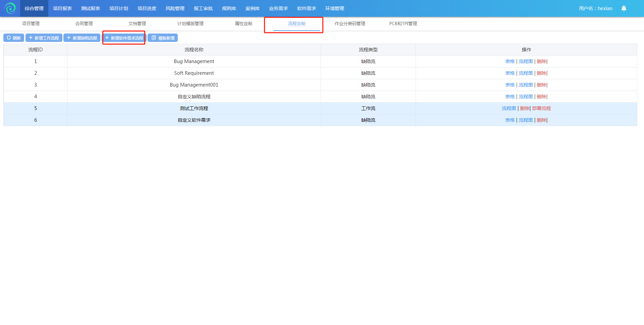Screen dimensions: 644x325
Task: Select the 自定义缺陷流程 row name
Action: pyautogui.click(x=194, y=97)
